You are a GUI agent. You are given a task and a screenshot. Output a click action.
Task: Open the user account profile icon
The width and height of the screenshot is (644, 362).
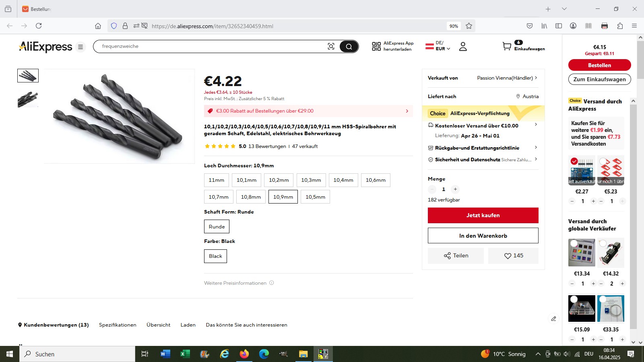pos(463,46)
